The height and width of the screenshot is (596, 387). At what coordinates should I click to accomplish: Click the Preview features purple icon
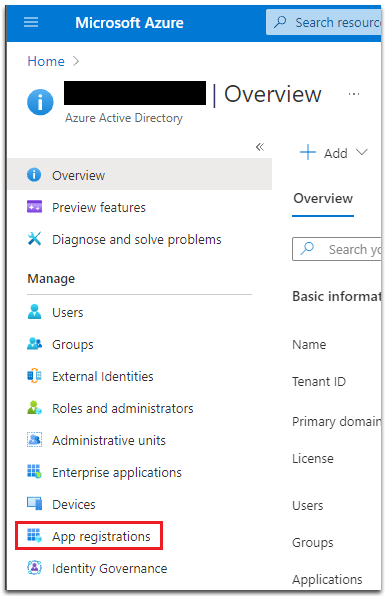pyautogui.click(x=34, y=206)
